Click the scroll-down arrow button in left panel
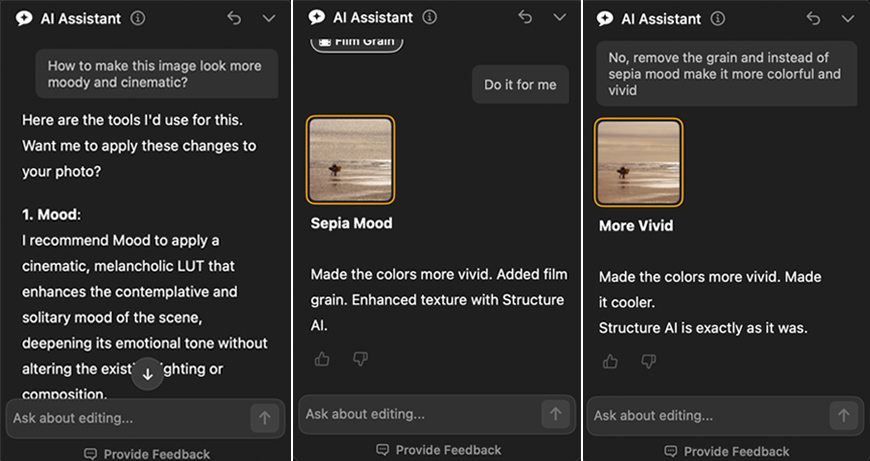The width and height of the screenshot is (870, 461). [x=148, y=374]
